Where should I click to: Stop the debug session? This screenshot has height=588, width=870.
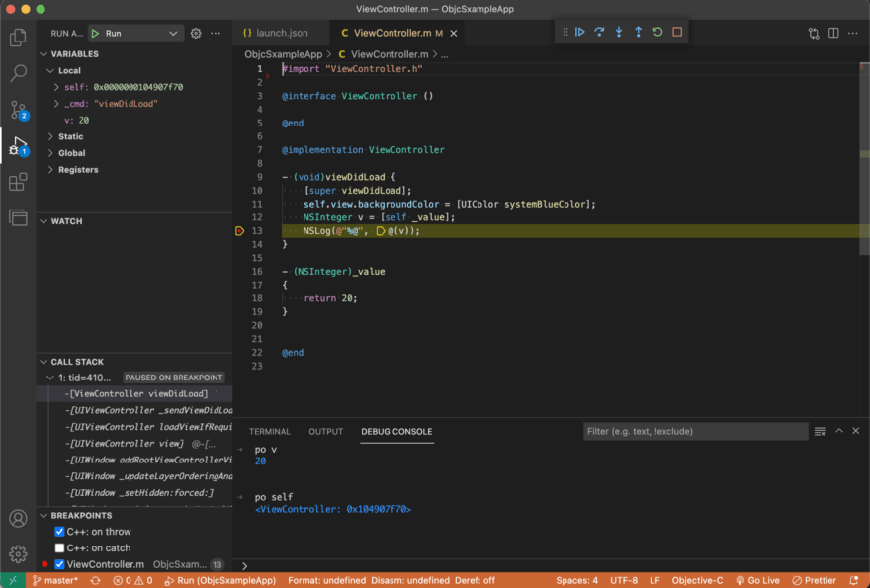tap(677, 32)
